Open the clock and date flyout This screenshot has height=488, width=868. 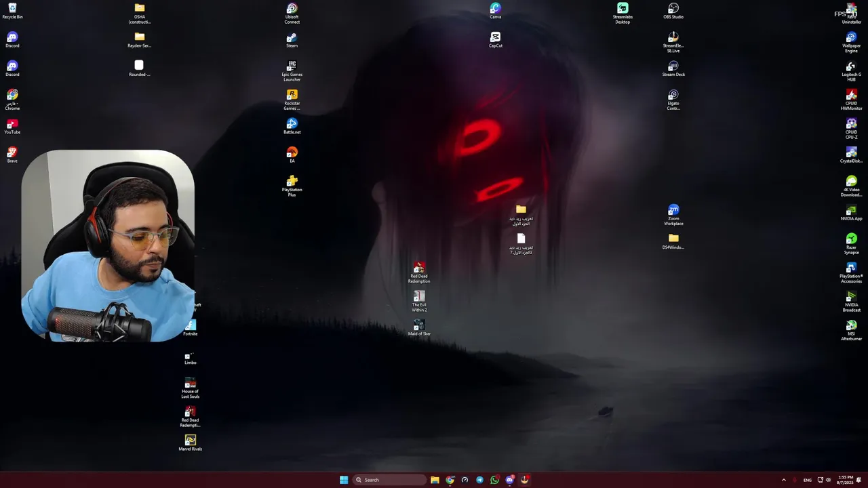click(x=845, y=480)
